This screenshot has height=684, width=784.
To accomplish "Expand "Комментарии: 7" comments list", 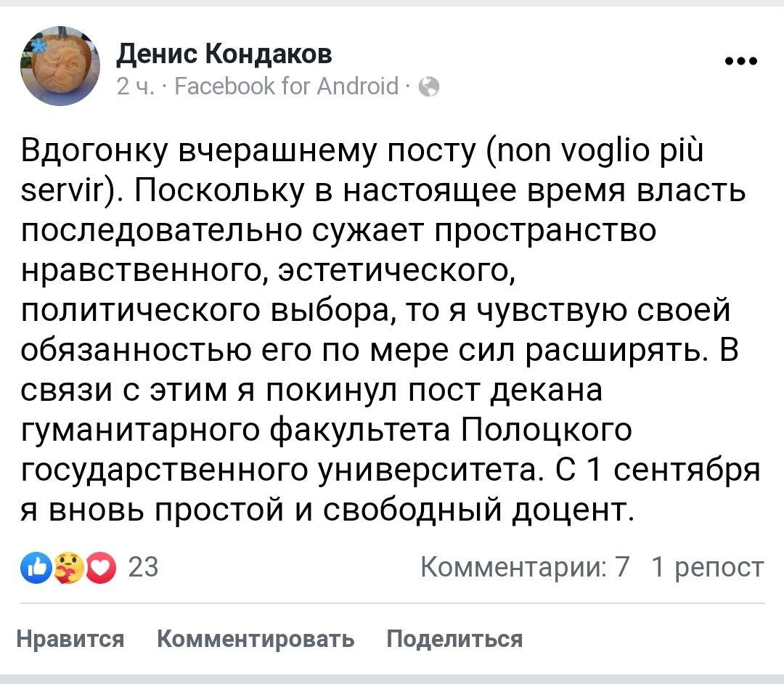I will 525,566.
